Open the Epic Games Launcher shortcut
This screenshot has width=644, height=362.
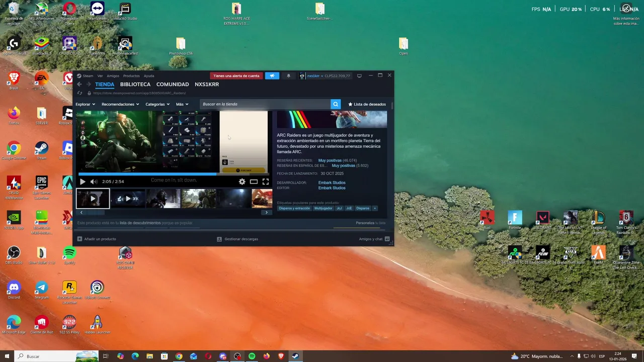pos(42,187)
